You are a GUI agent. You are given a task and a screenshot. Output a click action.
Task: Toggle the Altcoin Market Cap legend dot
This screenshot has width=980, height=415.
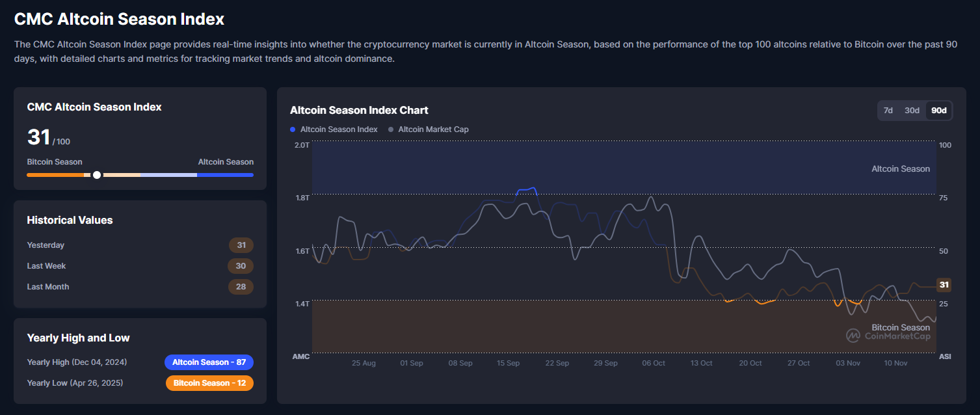coord(391,129)
